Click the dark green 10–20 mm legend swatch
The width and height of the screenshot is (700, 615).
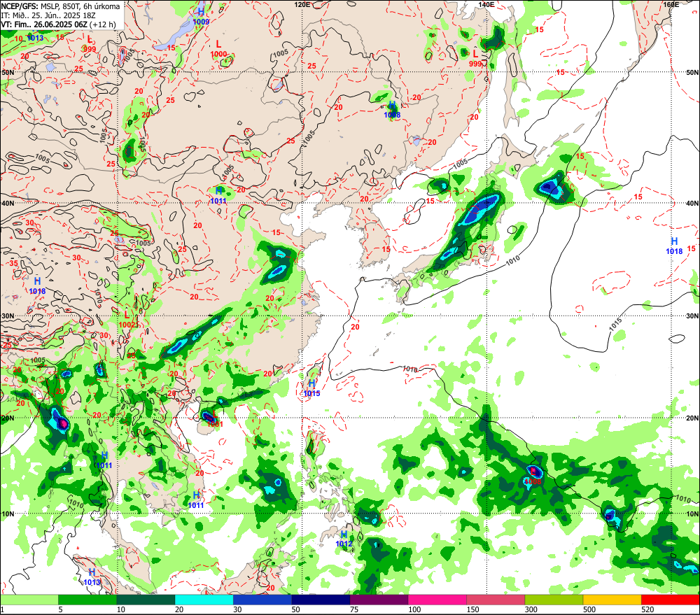(x=146, y=600)
